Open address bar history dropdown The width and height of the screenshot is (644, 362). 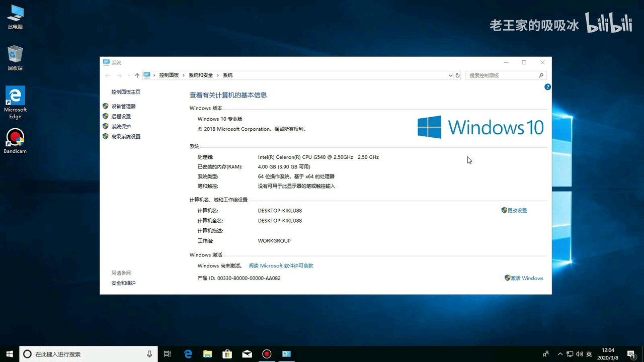450,75
